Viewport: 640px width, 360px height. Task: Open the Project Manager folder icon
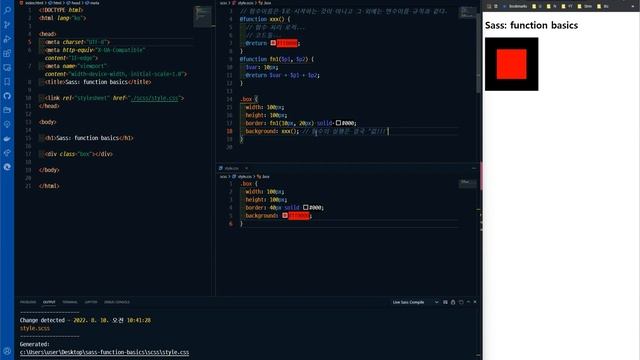tap(7, 110)
